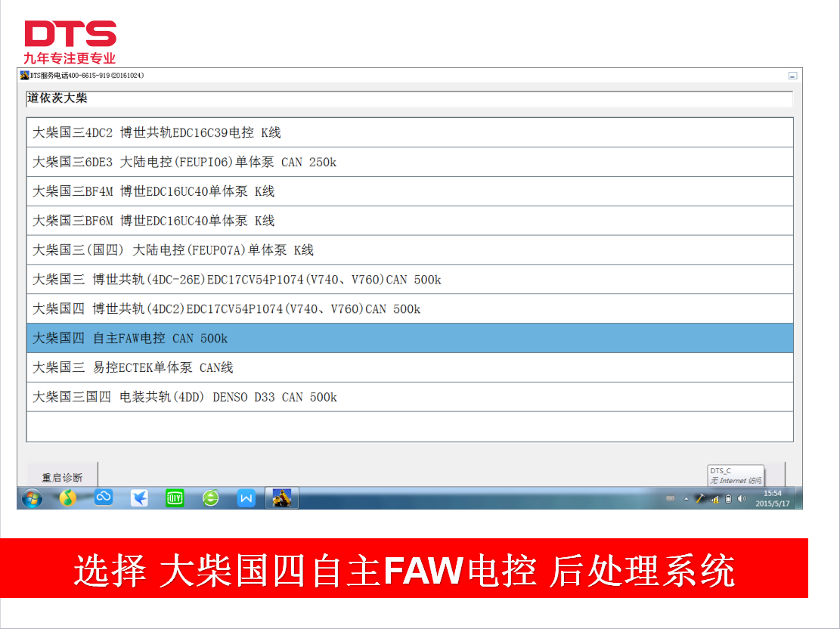Image resolution: width=840 pixels, height=629 pixels.
Task: Open the taskbar clock showing 15:54
Action: (x=773, y=498)
